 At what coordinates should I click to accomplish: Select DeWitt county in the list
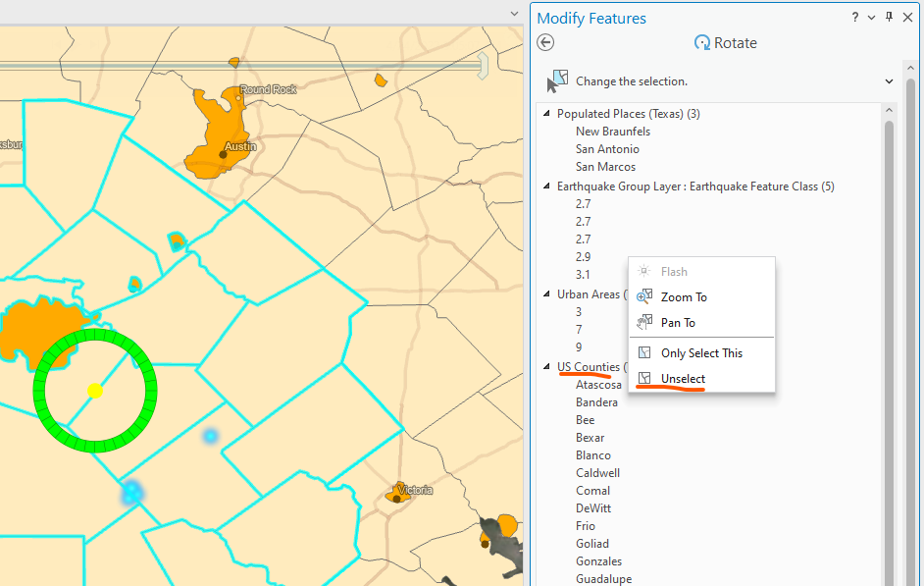(593, 508)
